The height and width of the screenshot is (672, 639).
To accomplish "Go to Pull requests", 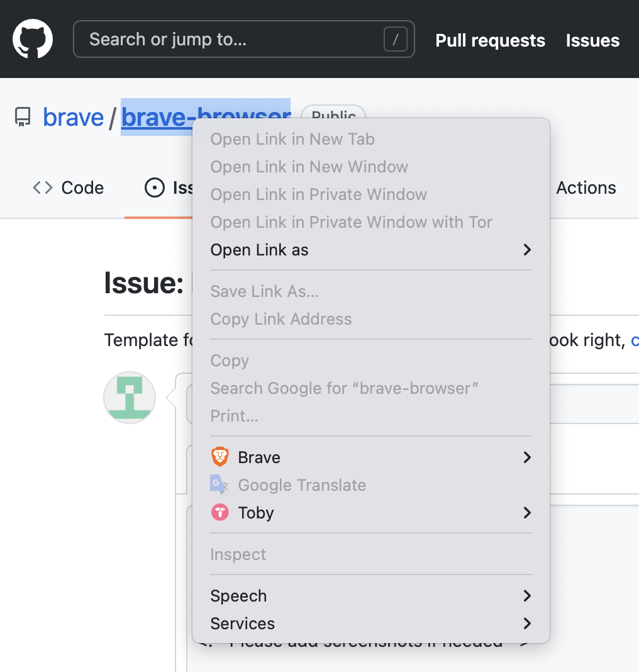I will tap(489, 40).
